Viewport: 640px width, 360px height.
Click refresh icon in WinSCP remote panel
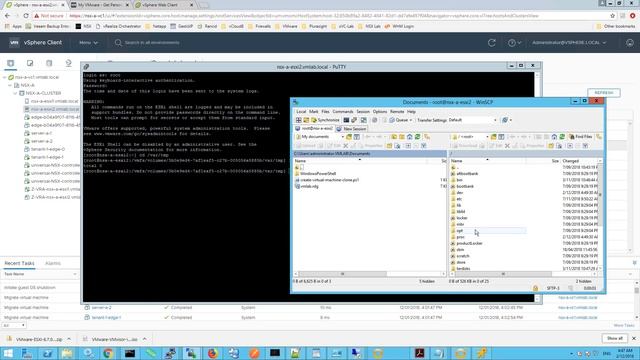(562, 137)
